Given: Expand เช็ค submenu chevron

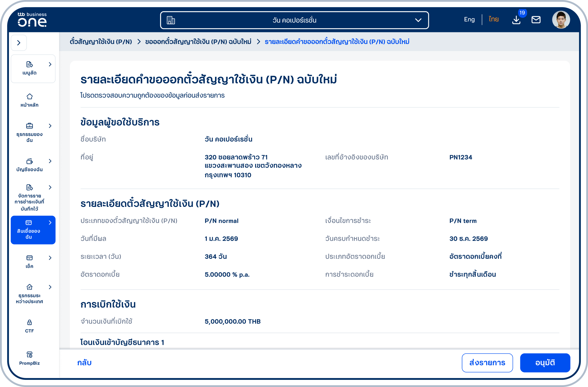Looking at the screenshot, I should (50, 258).
